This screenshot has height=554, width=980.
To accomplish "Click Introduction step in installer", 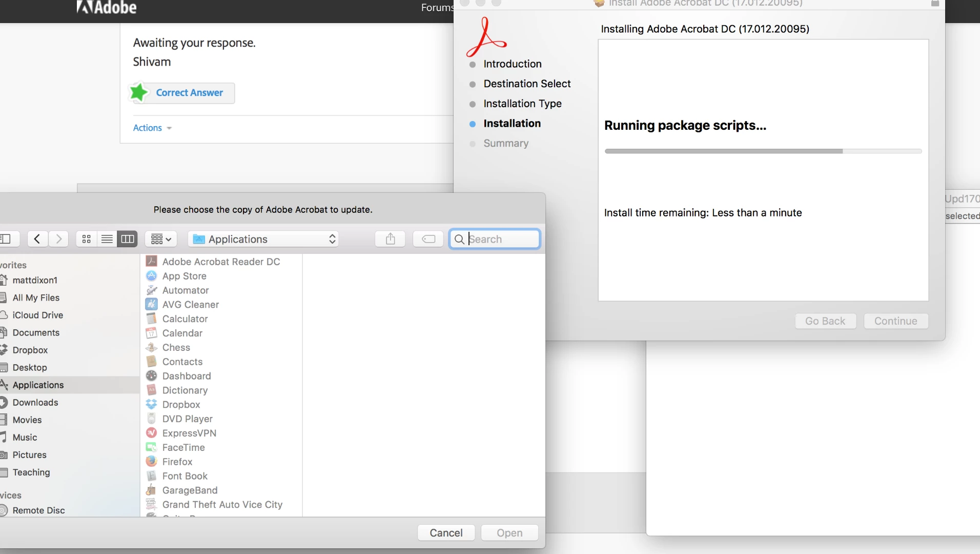I will pyautogui.click(x=513, y=64).
